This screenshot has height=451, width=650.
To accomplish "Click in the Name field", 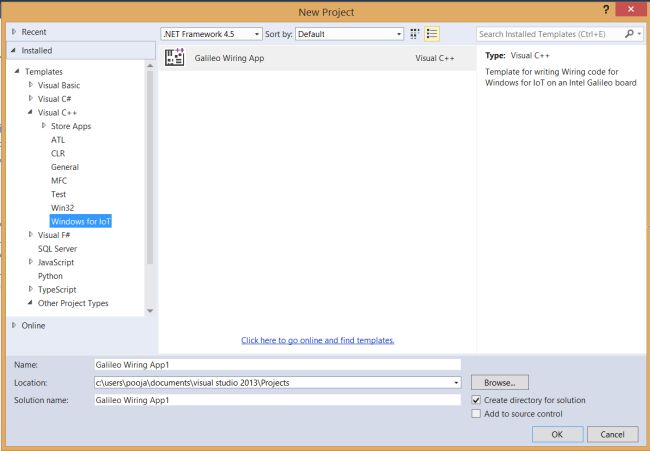I will pos(277,365).
